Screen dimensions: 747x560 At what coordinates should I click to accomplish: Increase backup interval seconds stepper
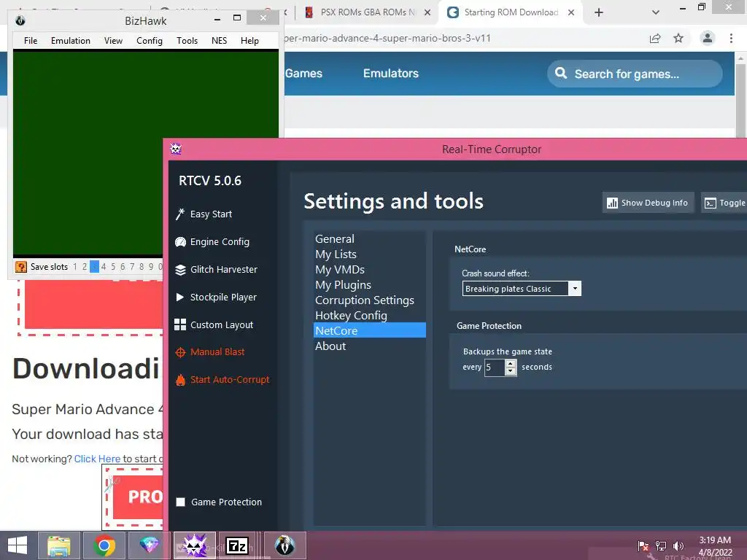click(x=511, y=363)
